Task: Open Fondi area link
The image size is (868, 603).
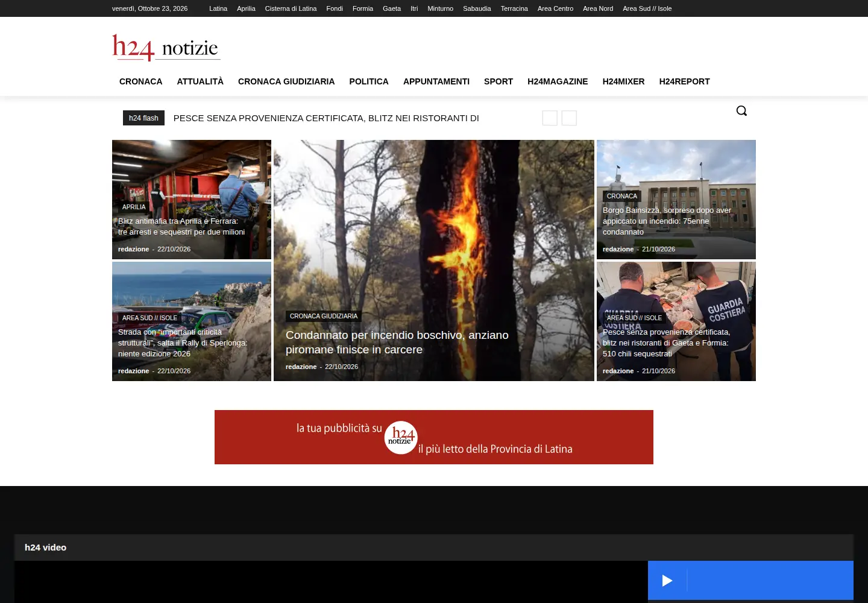Action: click(x=335, y=8)
